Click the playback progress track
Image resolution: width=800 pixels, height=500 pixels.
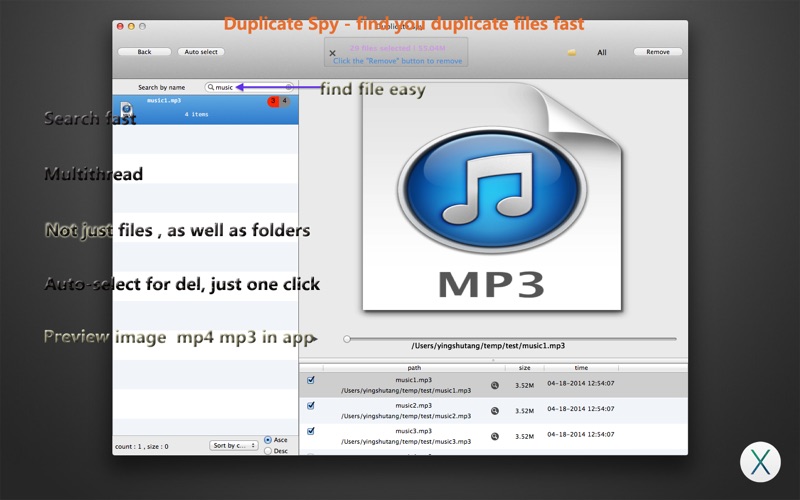pyautogui.click(x=513, y=339)
